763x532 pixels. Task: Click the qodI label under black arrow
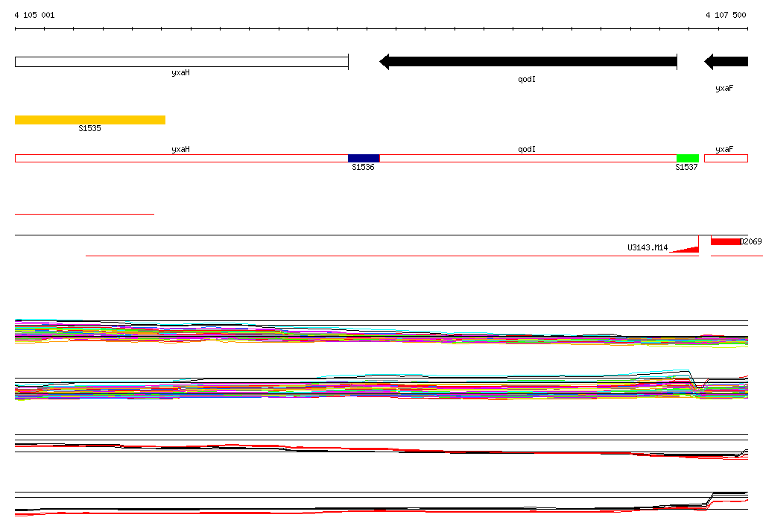pos(527,79)
